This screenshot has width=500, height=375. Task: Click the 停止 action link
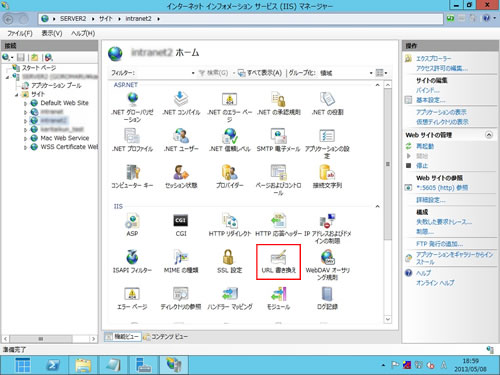tap(422, 165)
